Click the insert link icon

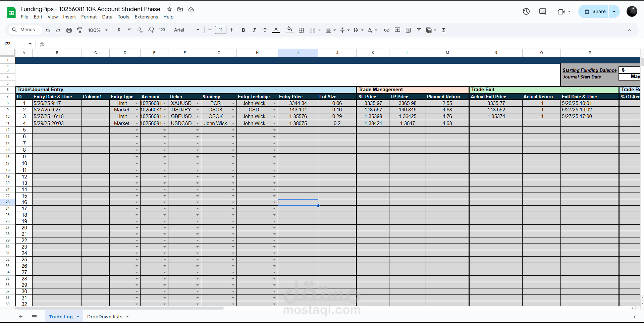[x=387, y=30]
